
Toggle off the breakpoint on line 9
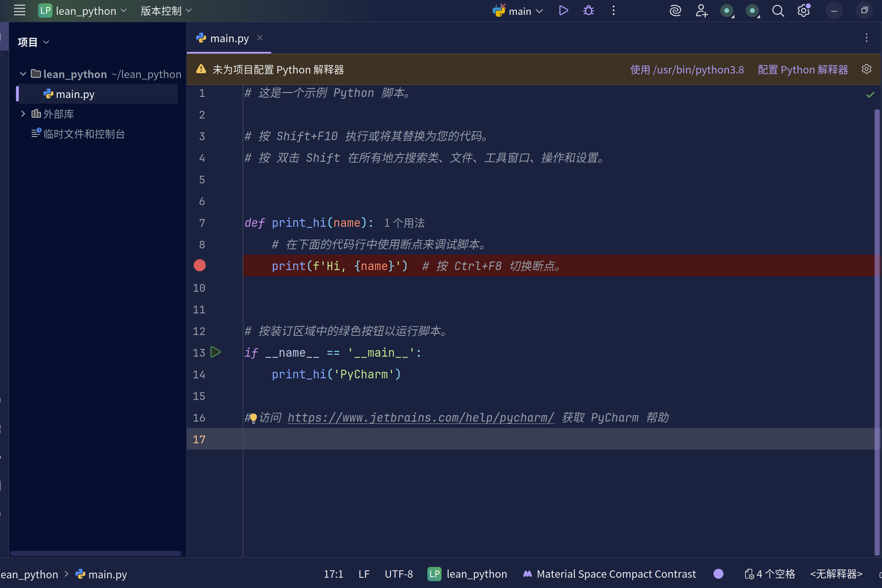(x=199, y=266)
